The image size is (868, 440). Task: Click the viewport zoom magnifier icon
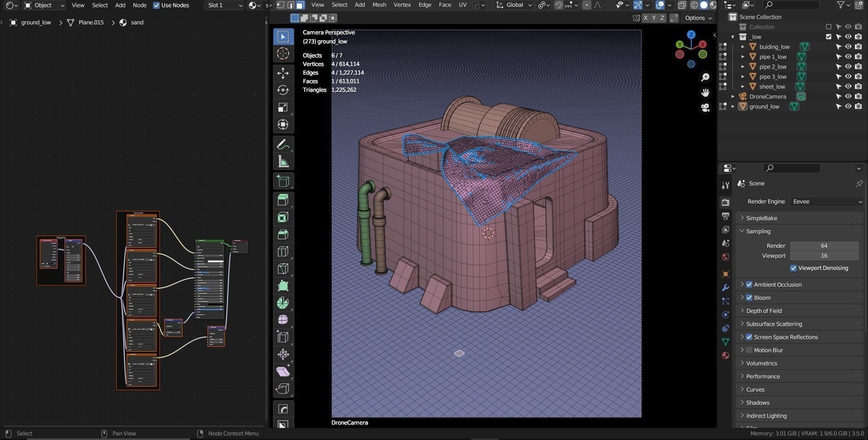705,77
